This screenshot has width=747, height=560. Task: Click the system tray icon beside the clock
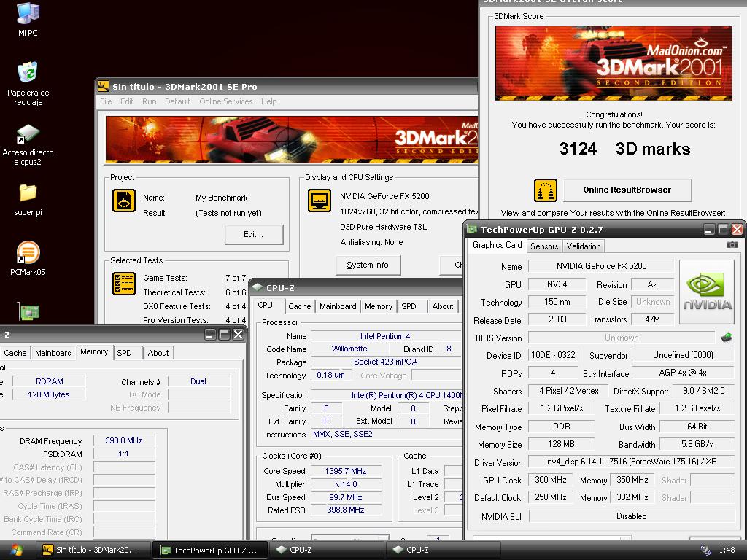pos(706,550)
